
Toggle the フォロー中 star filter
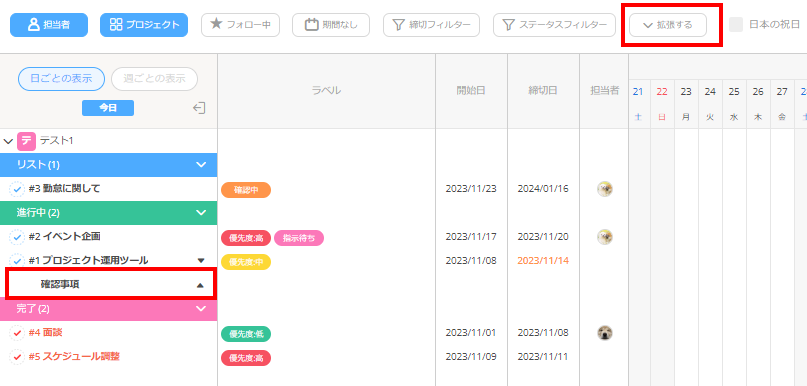(x=240, y=25)
